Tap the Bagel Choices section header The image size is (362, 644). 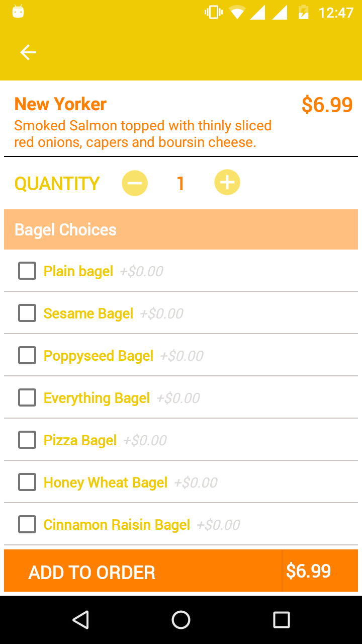(x=65, y=230)
